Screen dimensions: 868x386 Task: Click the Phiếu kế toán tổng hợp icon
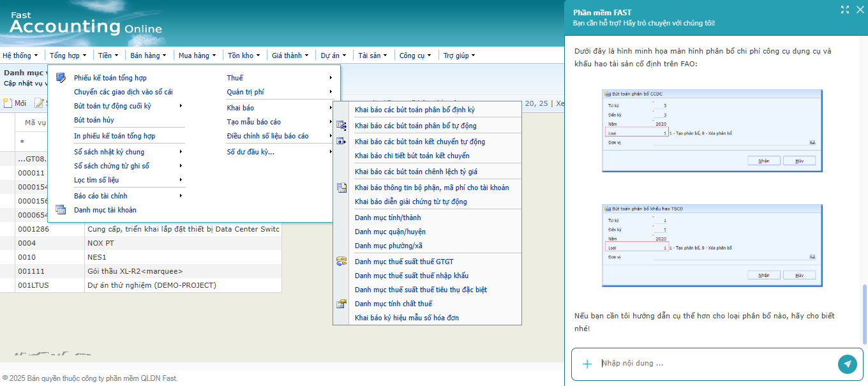pyautogui.click(x=61, y=78)
